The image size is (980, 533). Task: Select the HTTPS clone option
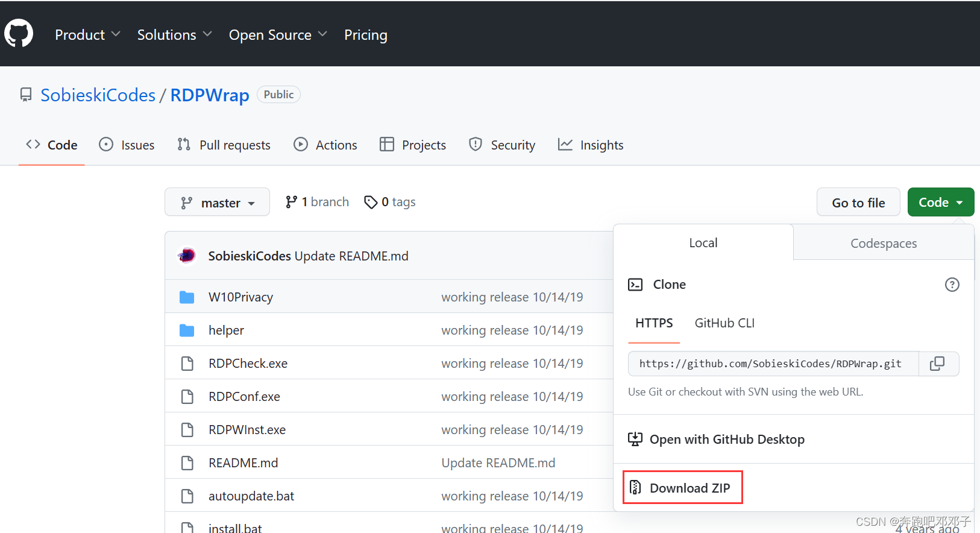point(654,323)
